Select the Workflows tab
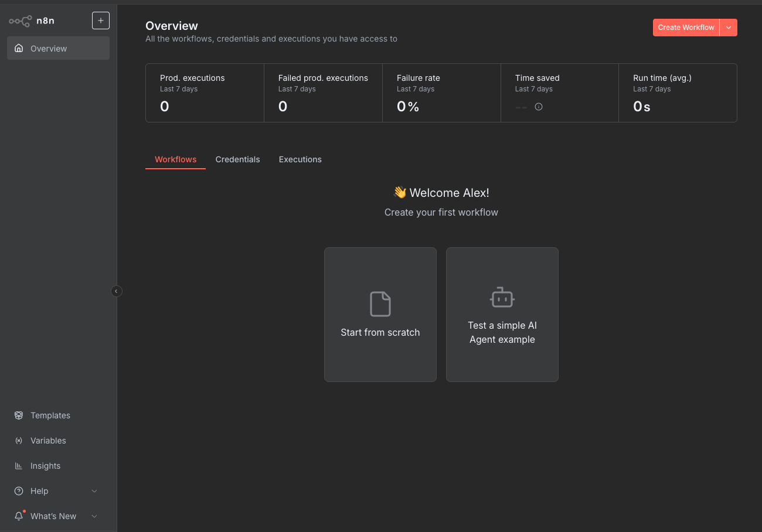Screen dimensions: 762x532 coord(175,159)
